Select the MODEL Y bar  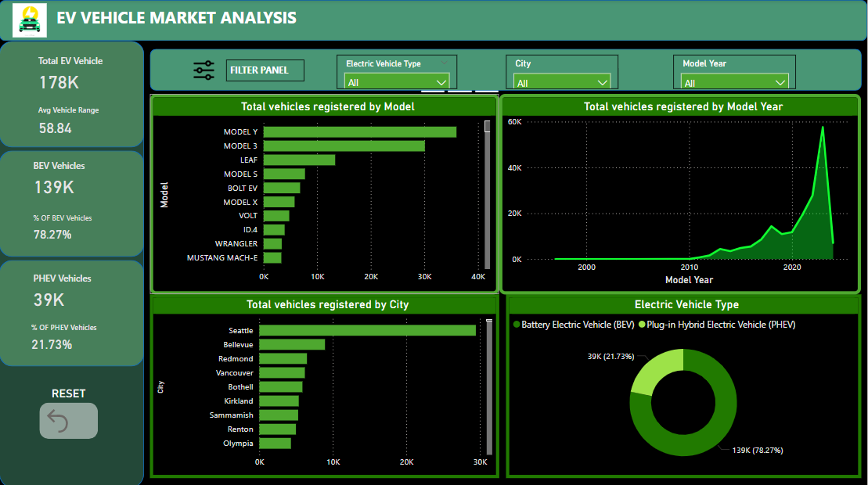pos(359,132)
